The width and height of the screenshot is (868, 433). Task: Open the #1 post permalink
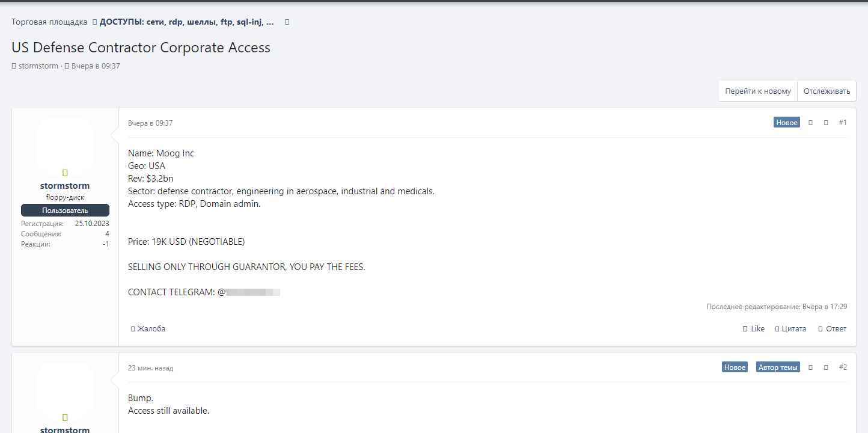[843, 123]
